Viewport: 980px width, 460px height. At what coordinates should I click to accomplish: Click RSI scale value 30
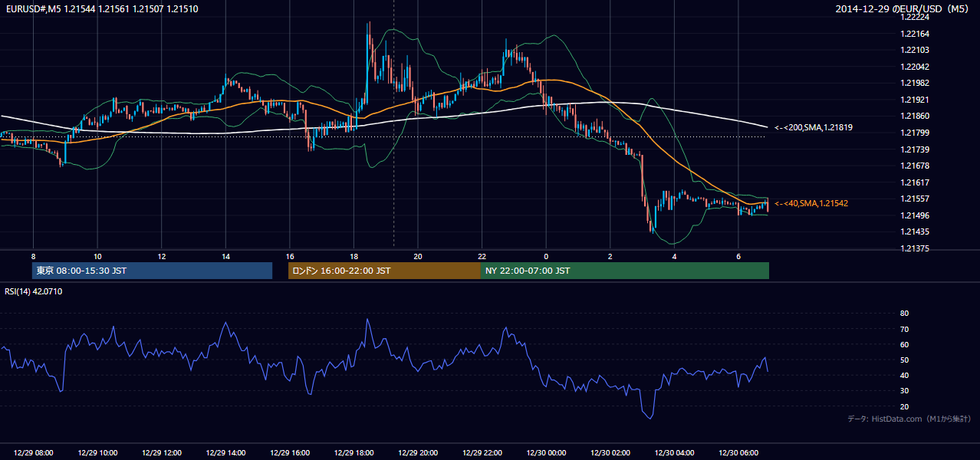[x=904, y=391]
